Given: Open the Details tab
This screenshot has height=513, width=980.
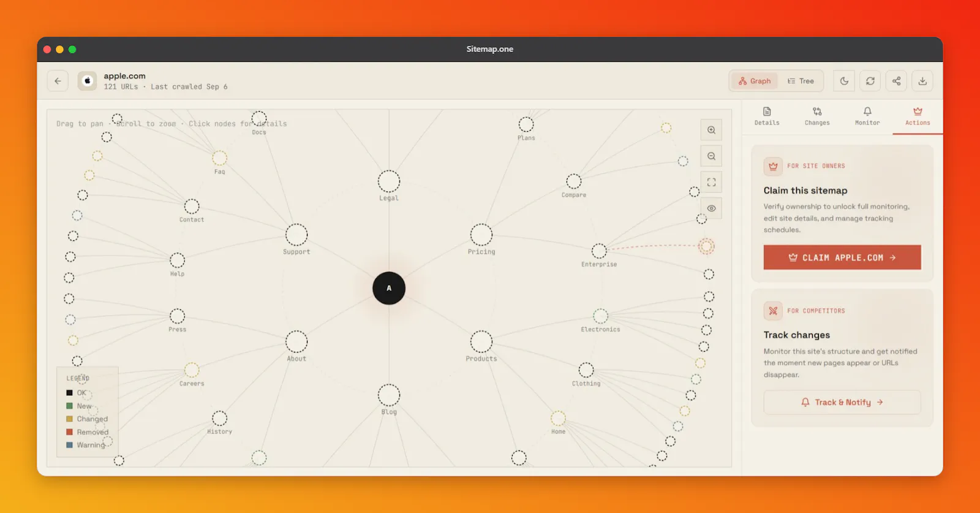Looking at the screenshot, I should click(x=767, y=116).
